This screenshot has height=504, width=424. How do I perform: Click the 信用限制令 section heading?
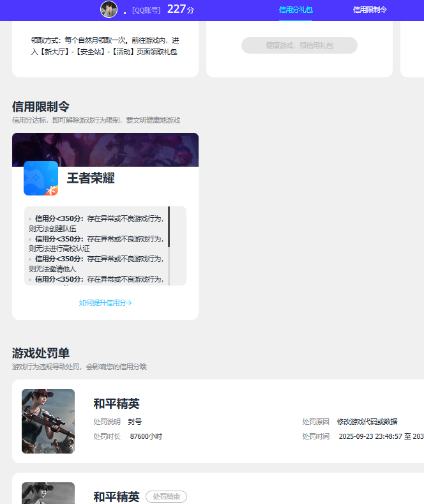click(41, 107)
